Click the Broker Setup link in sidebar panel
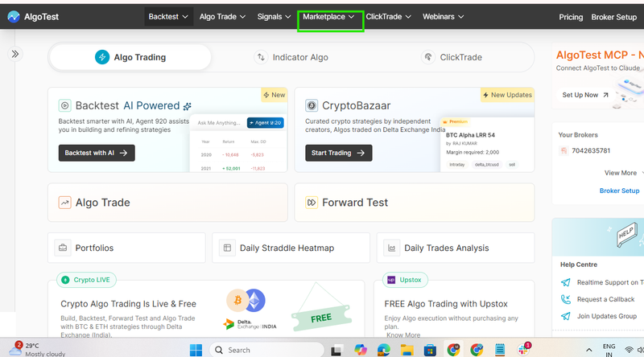This screenshot has height=357, width=644. tap(619, 191)
